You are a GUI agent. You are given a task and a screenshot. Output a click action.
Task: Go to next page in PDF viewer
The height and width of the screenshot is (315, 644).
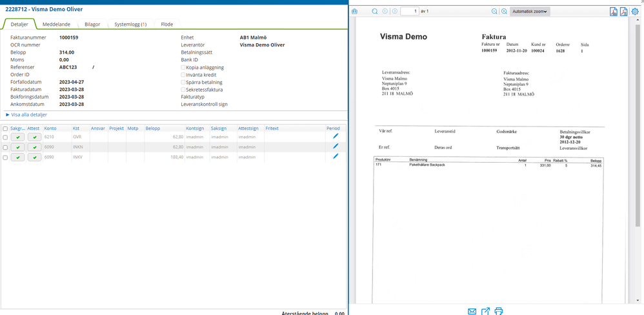tap(395, 12)
